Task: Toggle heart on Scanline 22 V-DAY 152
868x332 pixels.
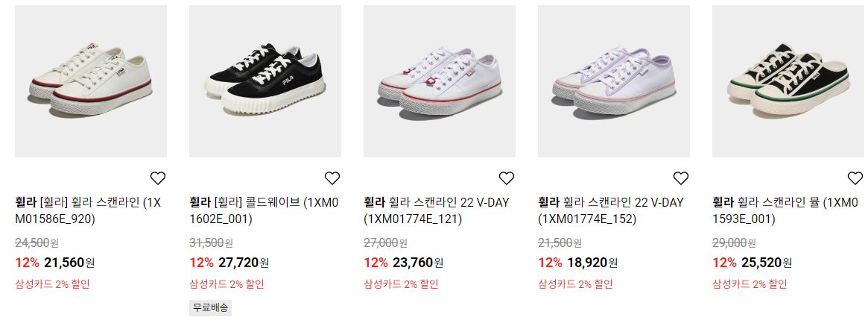Action: tap(681, 178)
